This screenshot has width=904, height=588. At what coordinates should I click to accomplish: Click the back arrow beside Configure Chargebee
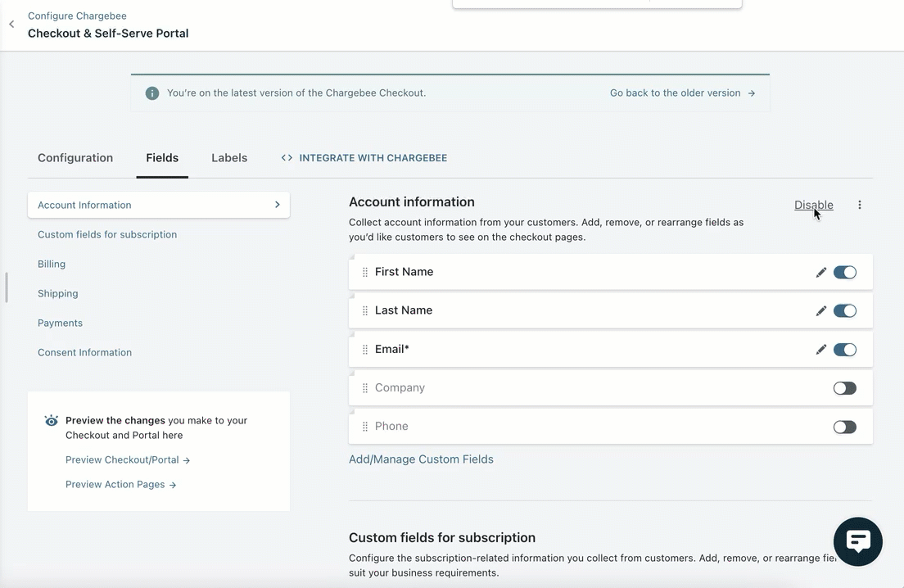coord(11,25)
